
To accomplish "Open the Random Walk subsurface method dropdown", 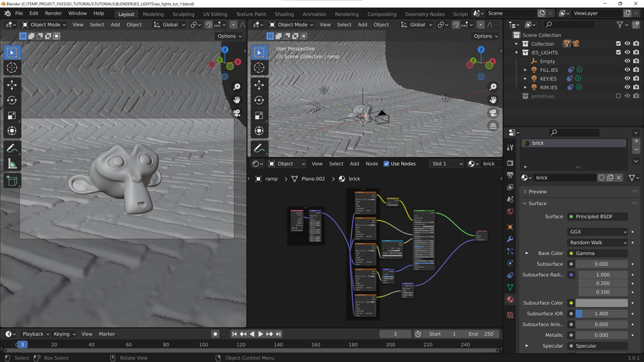I will pyautogui.click(x=597, y=243).
